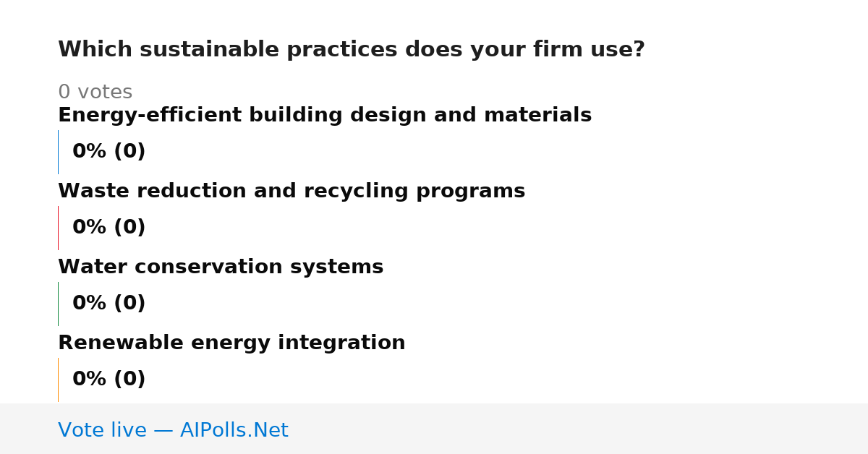Viewport: 868px width, 454px height.
Task: Click the 0% (0) result under Waste reduction
Action: pos(109,228)
